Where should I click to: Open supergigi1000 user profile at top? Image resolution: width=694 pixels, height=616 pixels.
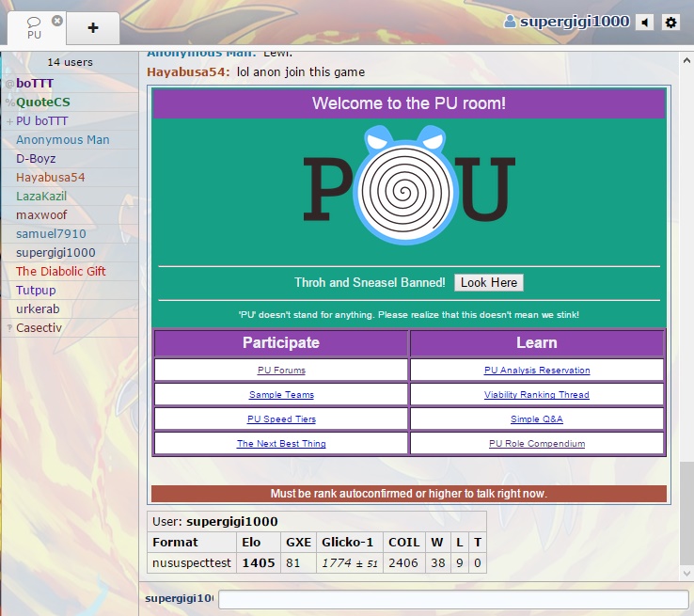click(574, 22)
